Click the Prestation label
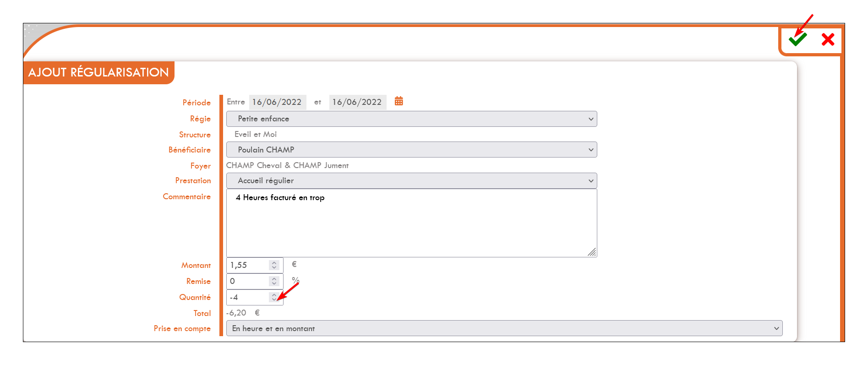868x365 pixels. tap(193, 180)
